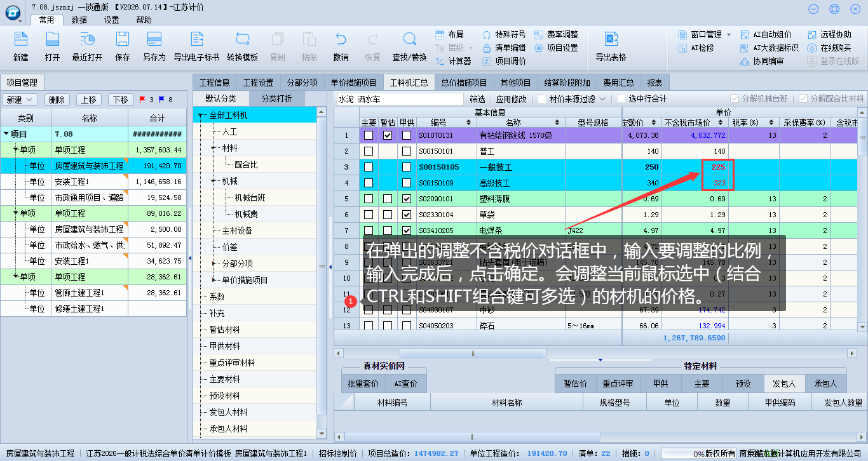Toggle 甲供 checkbox for 塑料薄膜 row
Screen dimensions: 868x461
point(407,199)
